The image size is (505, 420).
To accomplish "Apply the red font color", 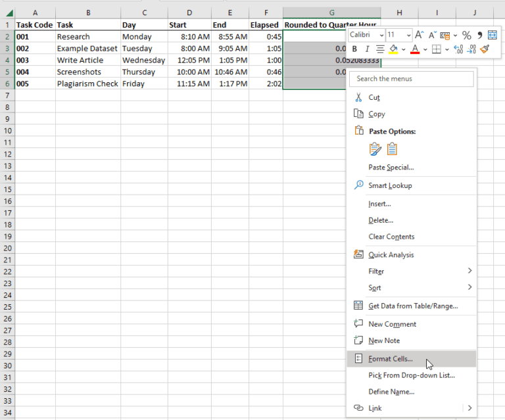I will point(415,49).
